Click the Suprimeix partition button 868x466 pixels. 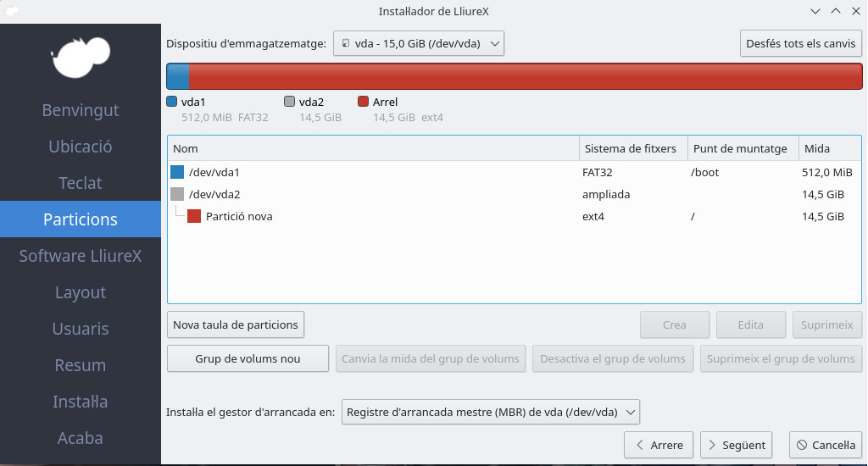click(x=827, y=325)
